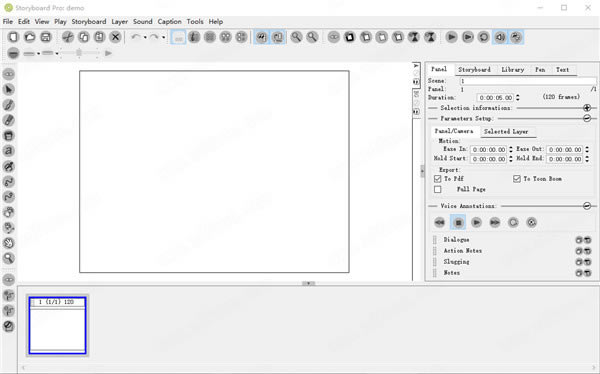
Task: Open the Storyboard menu
Action: point(89,21)
